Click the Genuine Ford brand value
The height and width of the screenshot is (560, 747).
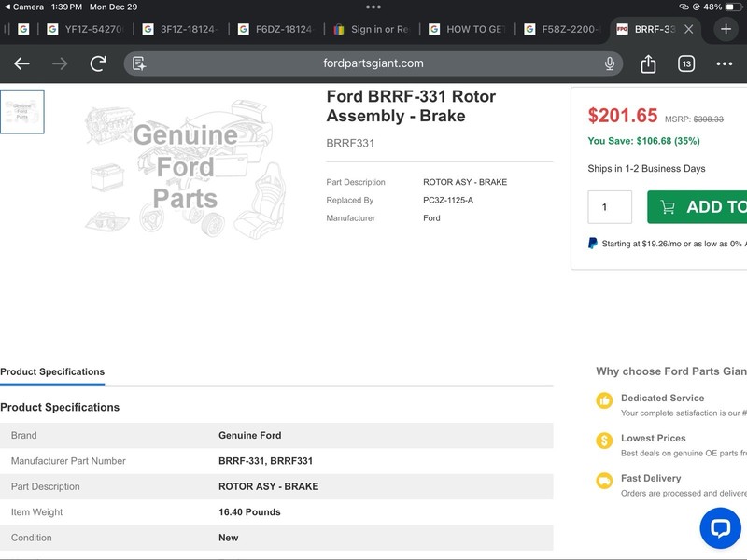coord(249,435)
